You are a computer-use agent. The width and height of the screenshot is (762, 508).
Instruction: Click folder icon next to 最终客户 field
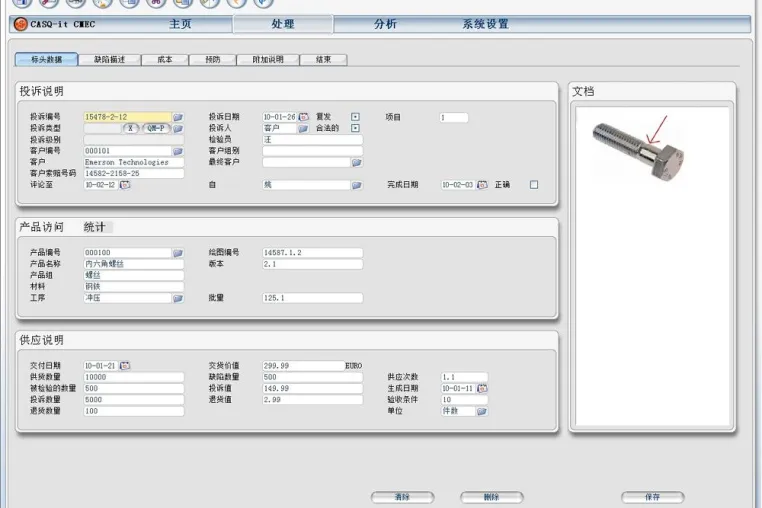click(x=357, y=162)
